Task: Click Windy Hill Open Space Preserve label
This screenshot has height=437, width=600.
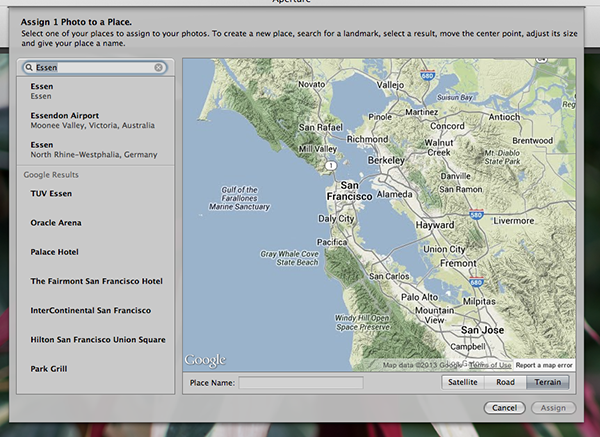Action: (362, 323)
